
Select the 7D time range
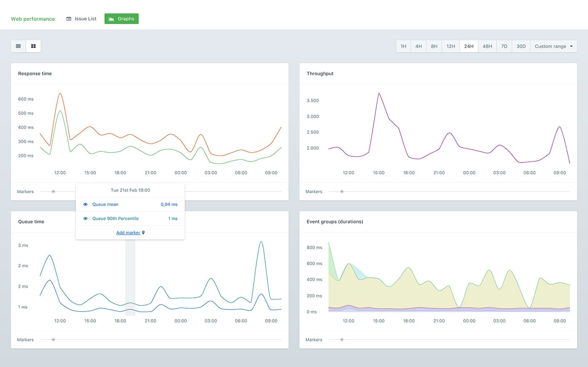504,46
